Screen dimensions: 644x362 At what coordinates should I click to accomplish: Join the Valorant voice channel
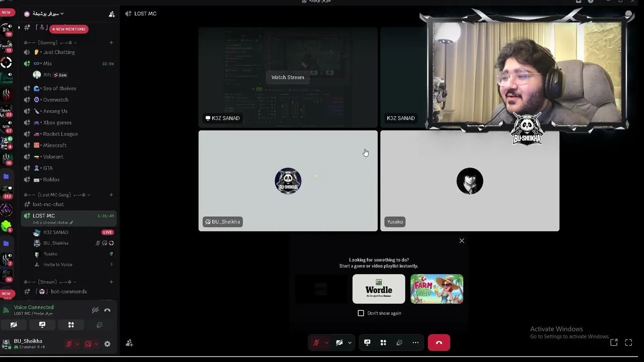(68, 157)
